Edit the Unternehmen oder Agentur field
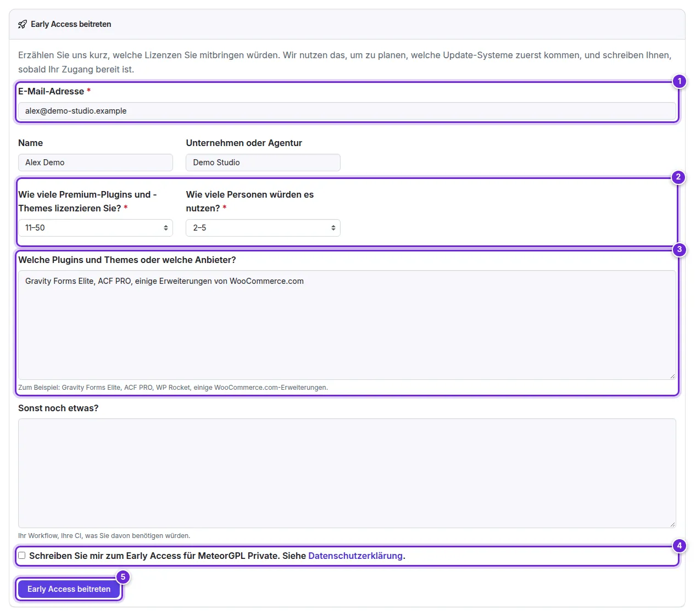The width and height of the screenshot is (696, 616). tap(263, 163)
